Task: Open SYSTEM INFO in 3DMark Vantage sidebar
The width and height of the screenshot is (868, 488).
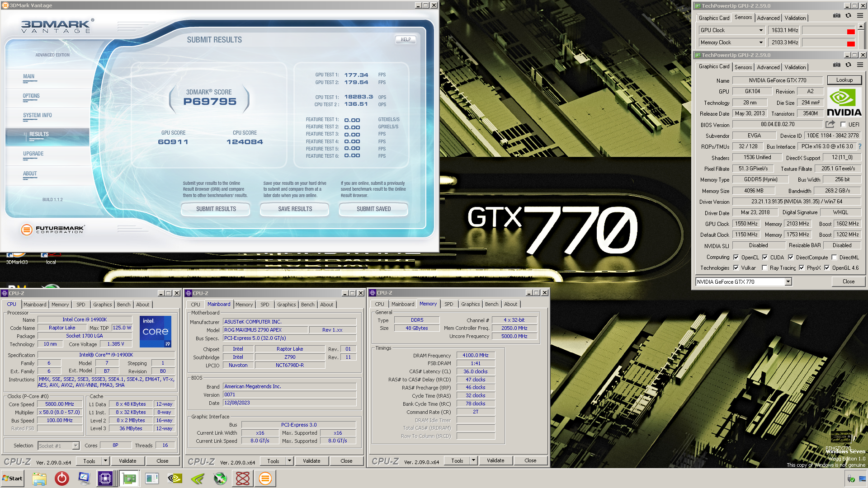Action: click(x=37, y=115)
